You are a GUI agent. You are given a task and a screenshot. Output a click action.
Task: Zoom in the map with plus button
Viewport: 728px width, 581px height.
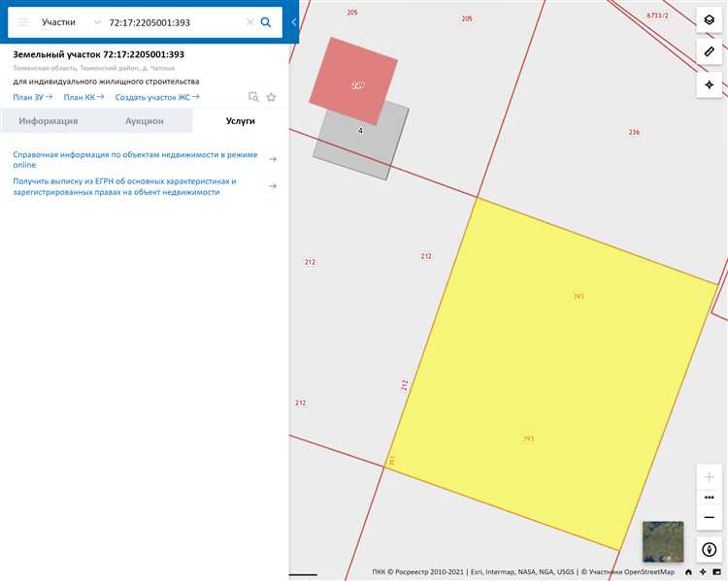click(x=710, y=477)
